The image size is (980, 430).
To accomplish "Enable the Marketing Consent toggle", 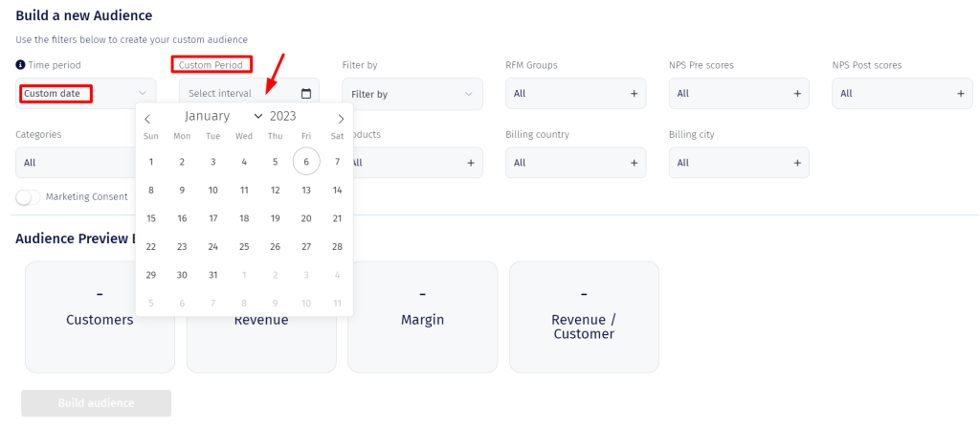I will coord(29,197).
